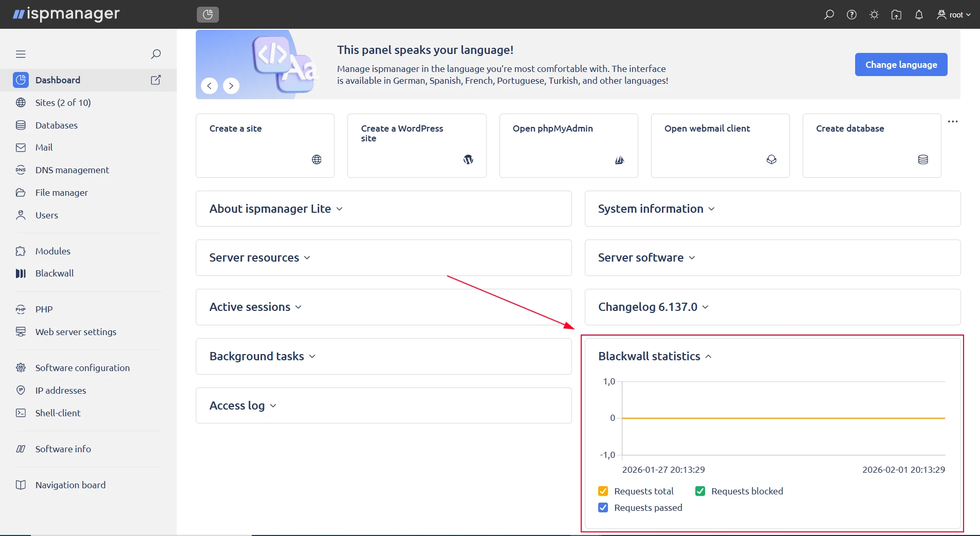The height and width of the screenshot is (536, 980).
Task: Click the search magnifier in top bar
Action: click(x=829, y=15)
